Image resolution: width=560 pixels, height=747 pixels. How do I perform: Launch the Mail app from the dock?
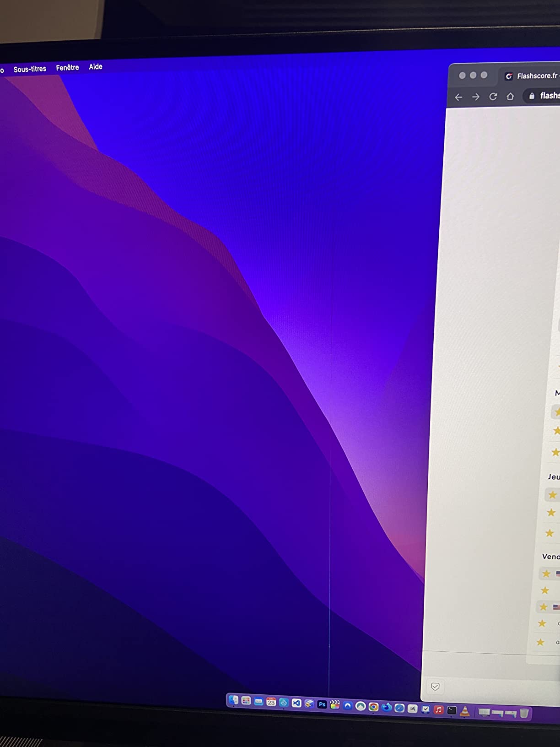258,701
